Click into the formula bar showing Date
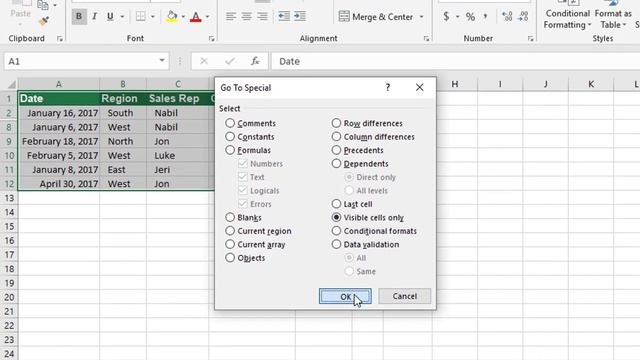This screenshot has width=640, height=360. pos(456,61)
